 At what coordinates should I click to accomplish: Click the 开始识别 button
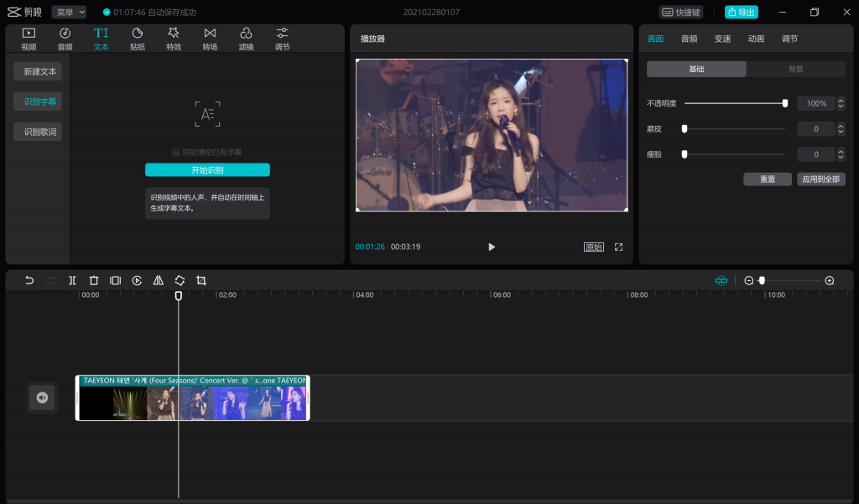208,170
